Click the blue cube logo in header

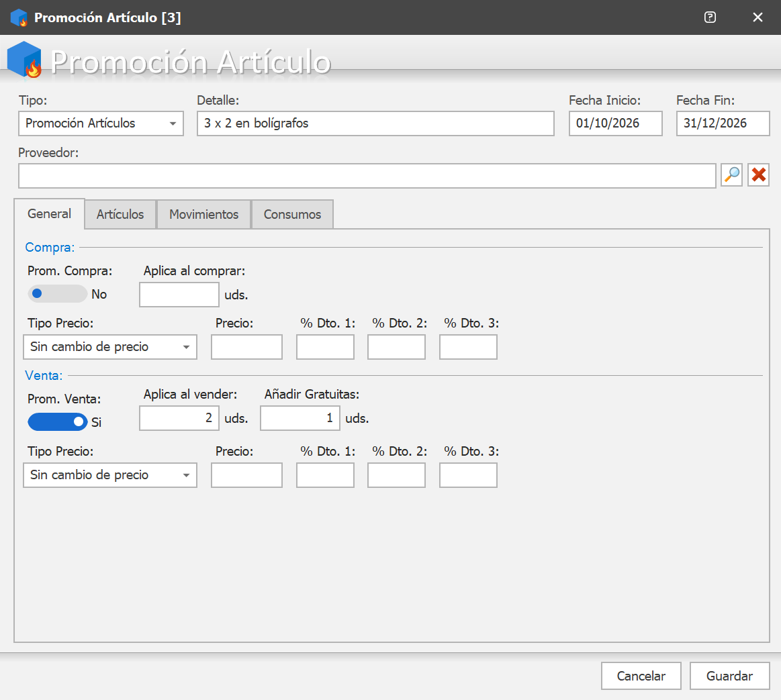[24, 60]
